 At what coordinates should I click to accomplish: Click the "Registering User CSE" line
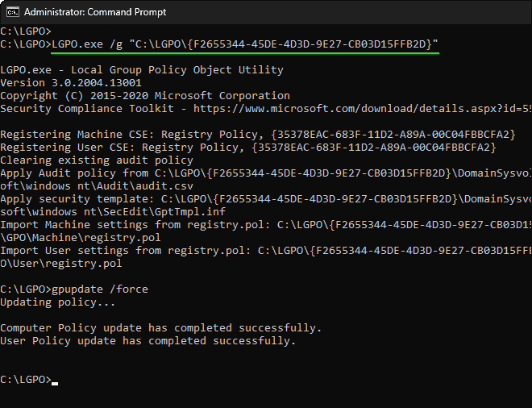(247, 148)
